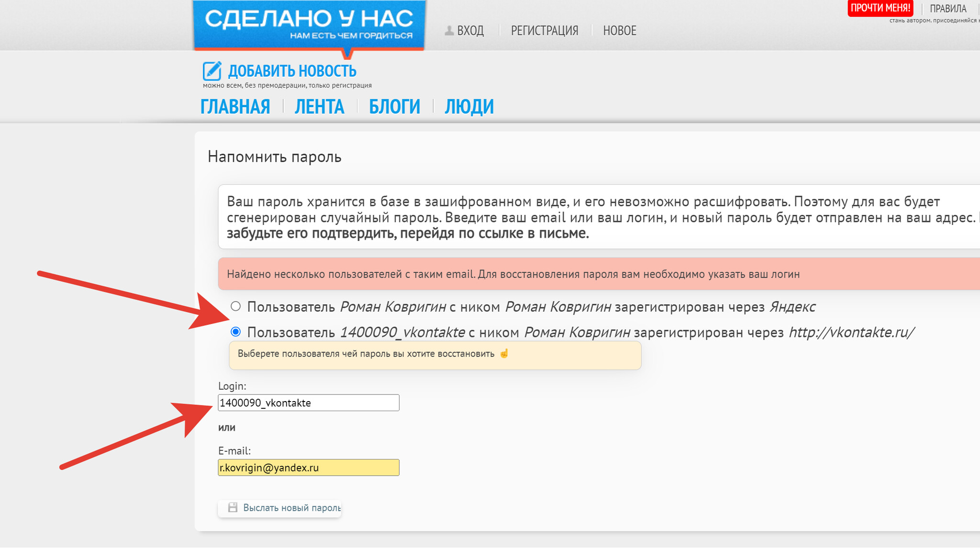Go to the Лента section

coord(319,107)
